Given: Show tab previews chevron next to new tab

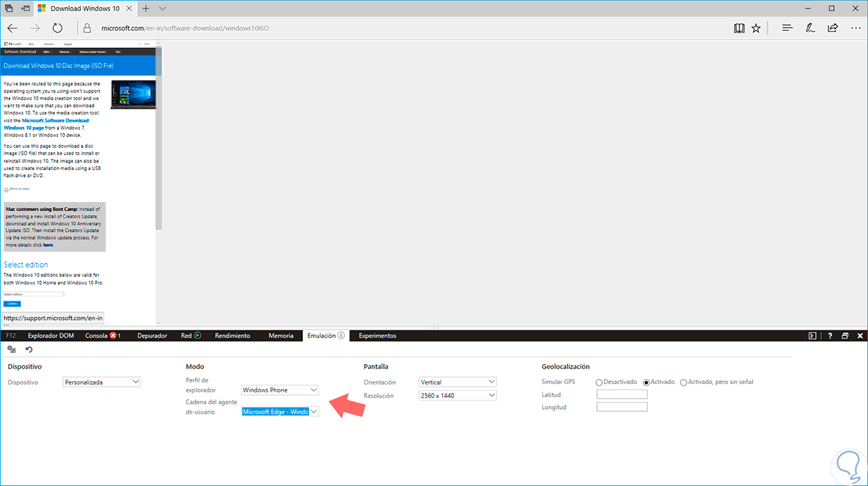Looking at the screenshot, I should click(x=162, y=8).
